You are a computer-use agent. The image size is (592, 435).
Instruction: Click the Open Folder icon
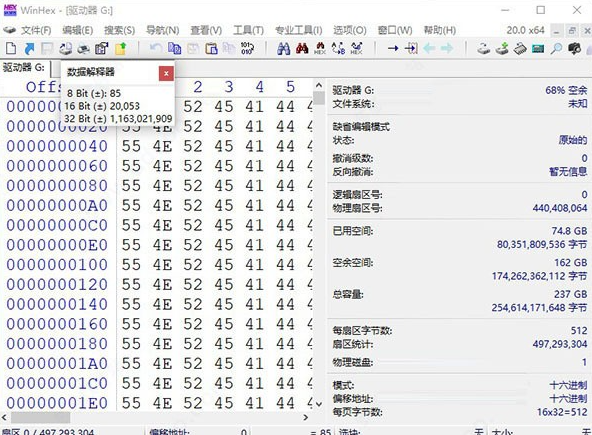pos(120,48)
